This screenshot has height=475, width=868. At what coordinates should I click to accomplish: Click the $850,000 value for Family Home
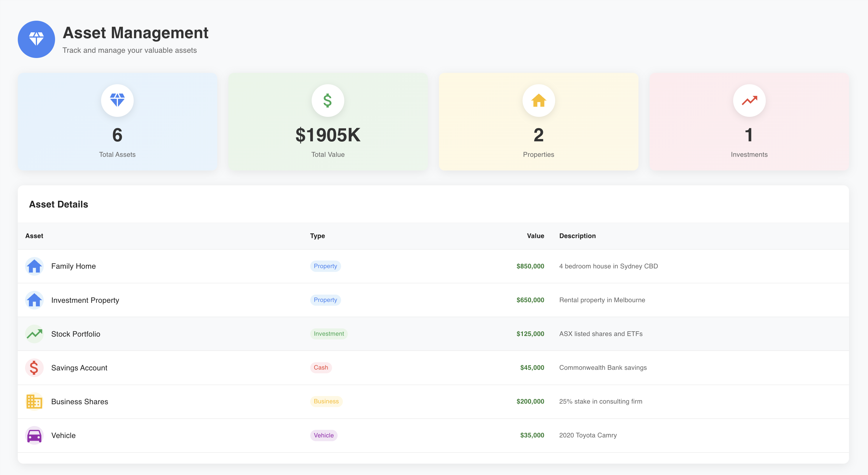(x=530, y=266)
